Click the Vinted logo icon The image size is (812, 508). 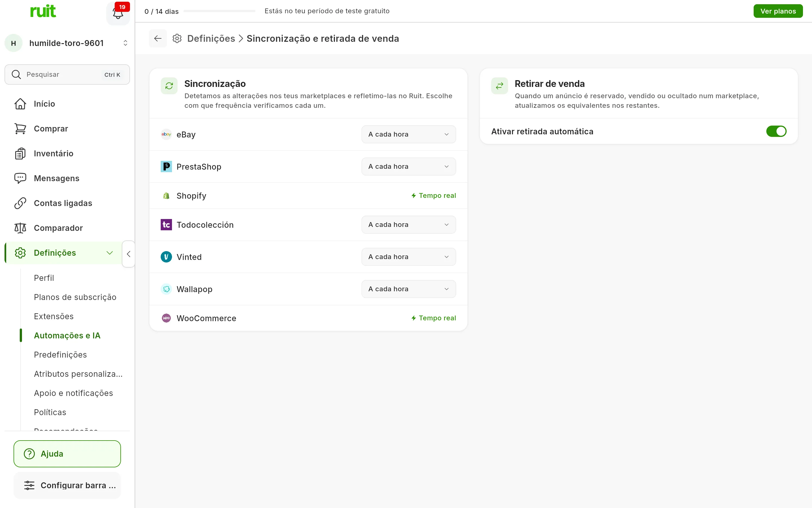[166, 257]
